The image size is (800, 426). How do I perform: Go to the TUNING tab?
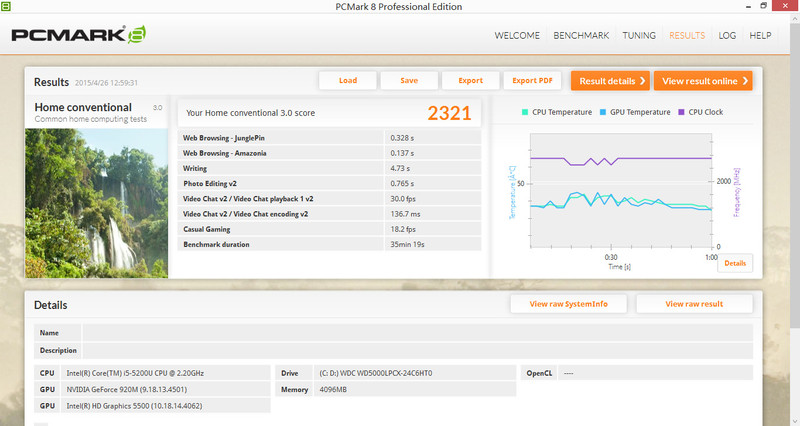[x=639, y=36]
